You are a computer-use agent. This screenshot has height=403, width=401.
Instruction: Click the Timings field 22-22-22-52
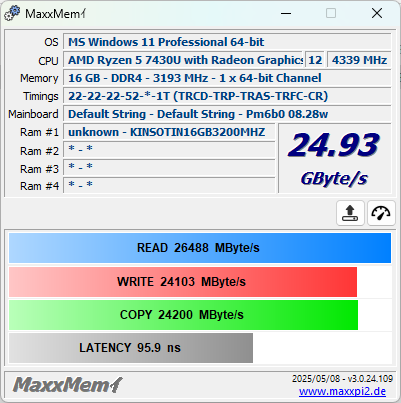pyautogui.click(x=227, y=96)
